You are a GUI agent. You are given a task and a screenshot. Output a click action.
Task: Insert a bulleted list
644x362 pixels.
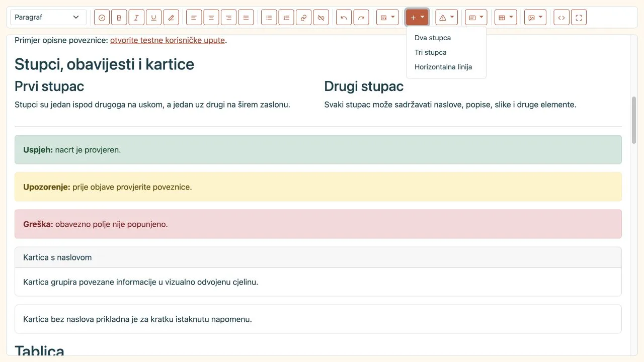pos(269,18)
